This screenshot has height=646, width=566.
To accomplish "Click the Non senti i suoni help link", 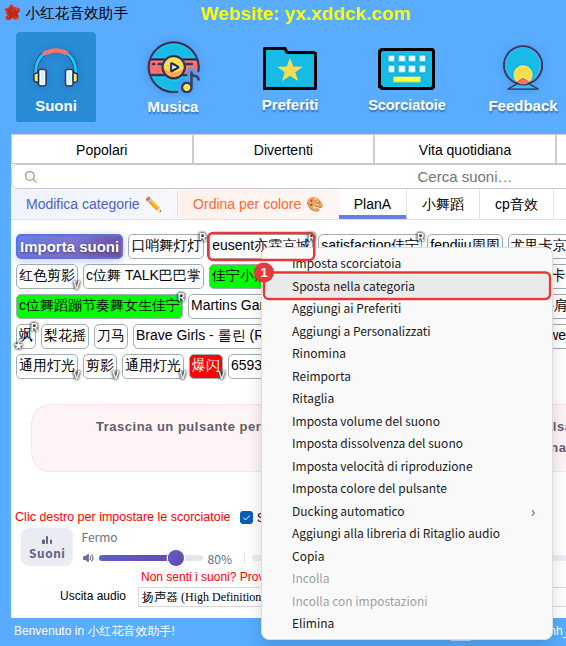I will pyautogui.click(x=201, y=577).
